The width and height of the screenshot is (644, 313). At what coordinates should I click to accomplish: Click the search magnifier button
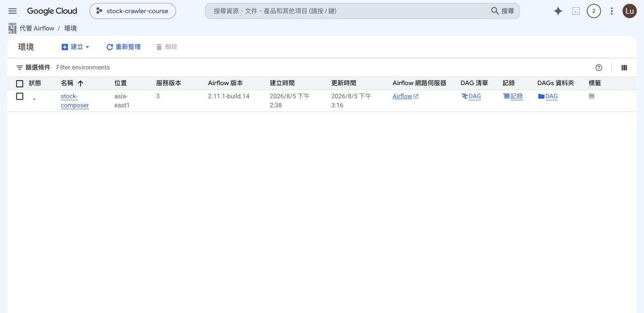[x=503, y=11]
